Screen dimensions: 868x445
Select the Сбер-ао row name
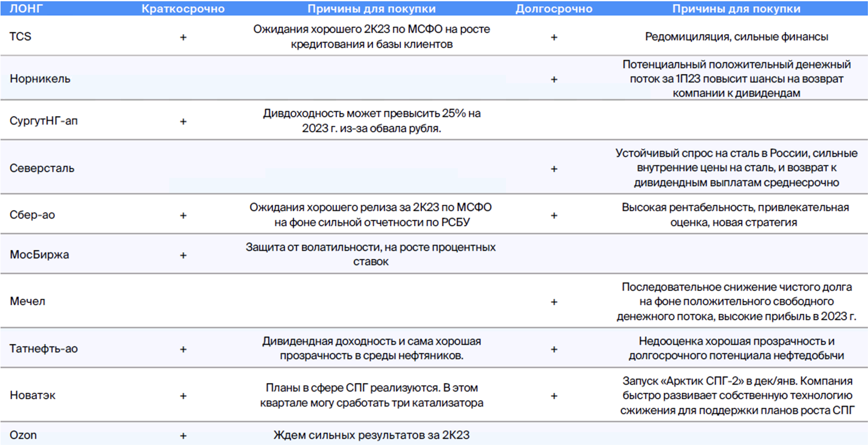(32, 215)
